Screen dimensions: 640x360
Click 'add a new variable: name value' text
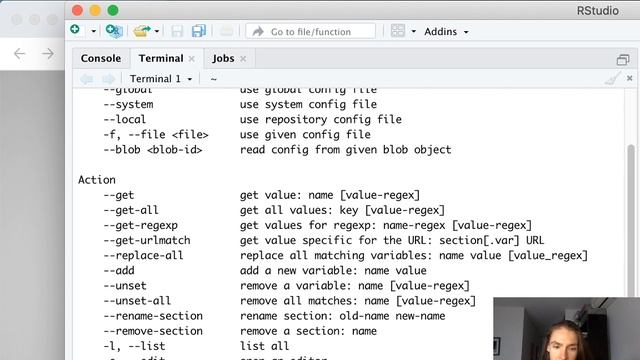click(x=333, y=271)
